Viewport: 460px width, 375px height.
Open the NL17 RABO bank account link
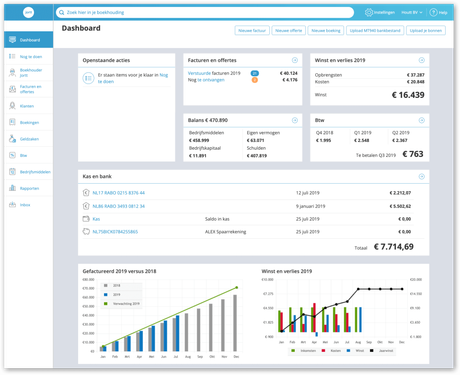point(119,193)
